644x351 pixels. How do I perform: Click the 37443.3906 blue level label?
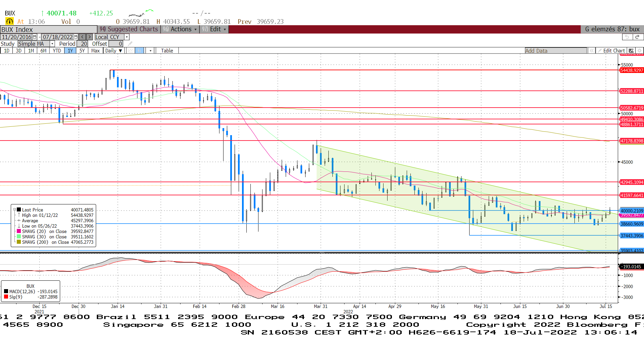pos(632,236)
